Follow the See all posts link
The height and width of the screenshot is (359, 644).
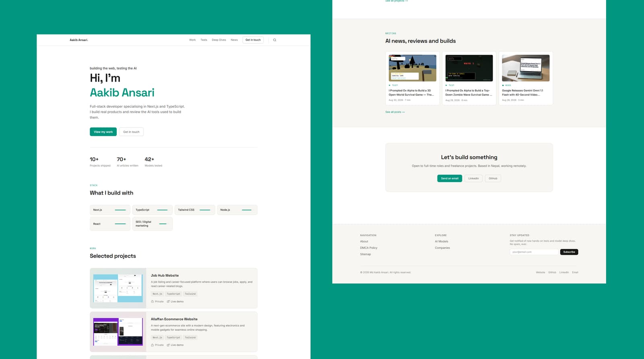(395, 112)
